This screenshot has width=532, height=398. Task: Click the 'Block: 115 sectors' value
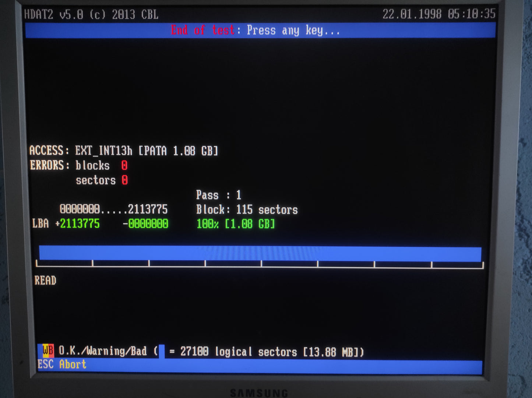tap(247, 210)
